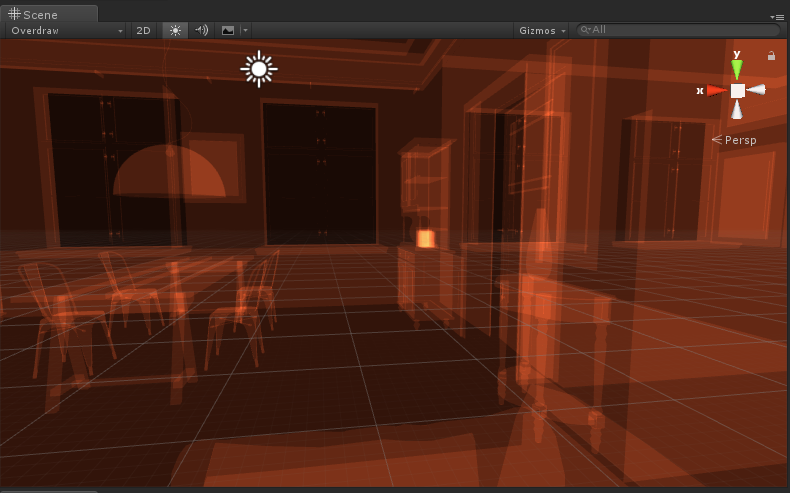Select the glowing orange lamp object
Screen dimensions: 790x493
tap(425, 239)
